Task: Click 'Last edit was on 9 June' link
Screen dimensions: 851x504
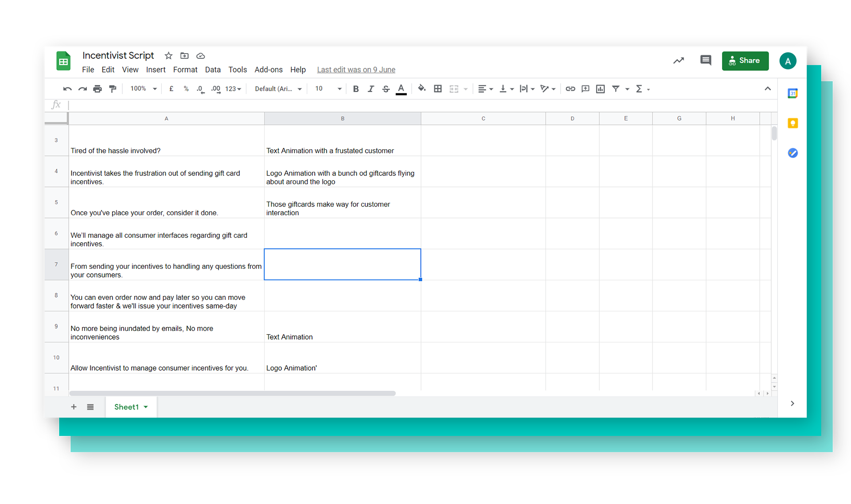Action: point(356,70)
